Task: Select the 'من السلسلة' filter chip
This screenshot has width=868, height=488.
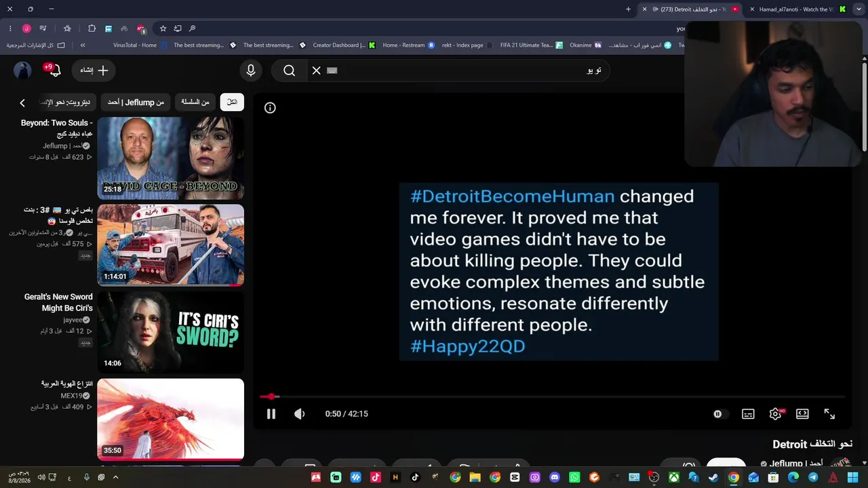Action: (195, 102)
